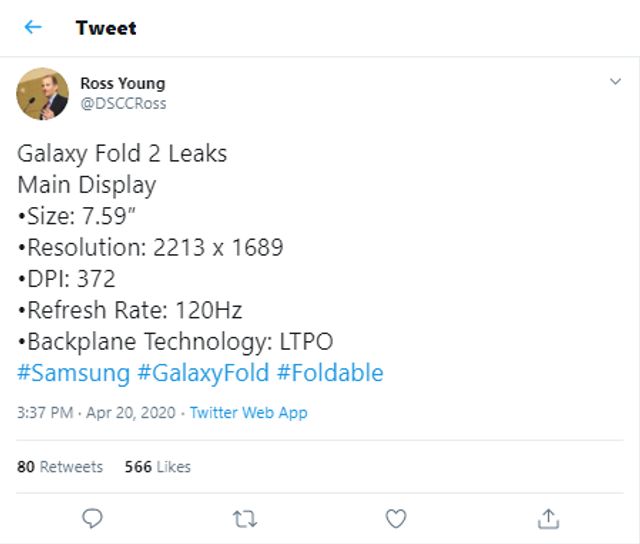Click the "Backplane Technology: LTPO" line
This screenshot has width=640, height=544.
[x=177, y=341]
